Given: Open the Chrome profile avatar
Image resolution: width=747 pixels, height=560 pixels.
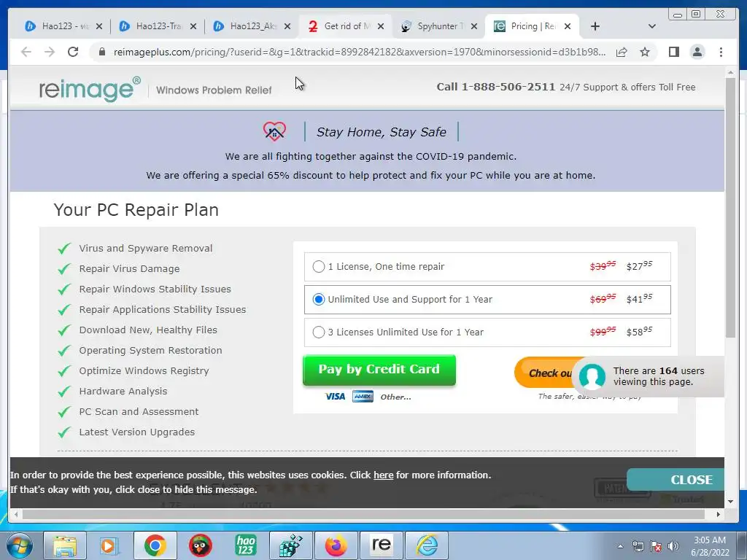Looking at the screenshot, I should (x=697, y=52).
